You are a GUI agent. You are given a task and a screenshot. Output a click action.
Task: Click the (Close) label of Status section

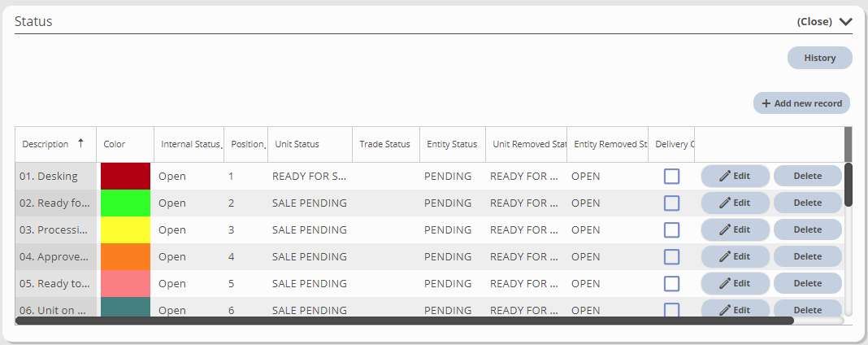(x=814, y=22)
